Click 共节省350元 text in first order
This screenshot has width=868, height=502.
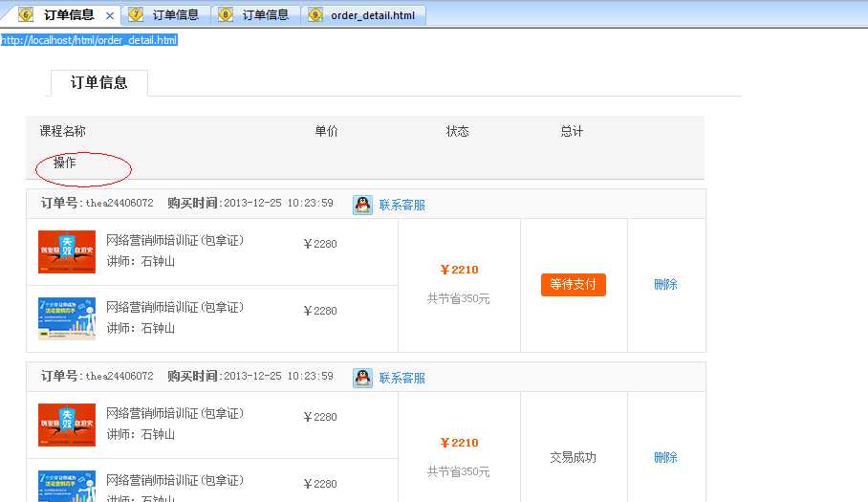coord(458,299)
